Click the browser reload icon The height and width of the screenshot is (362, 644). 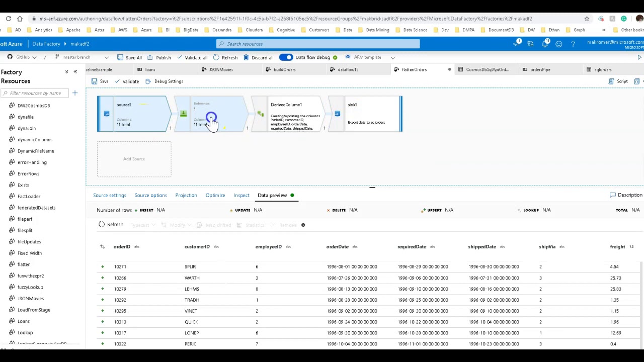[x=9, y=19]
